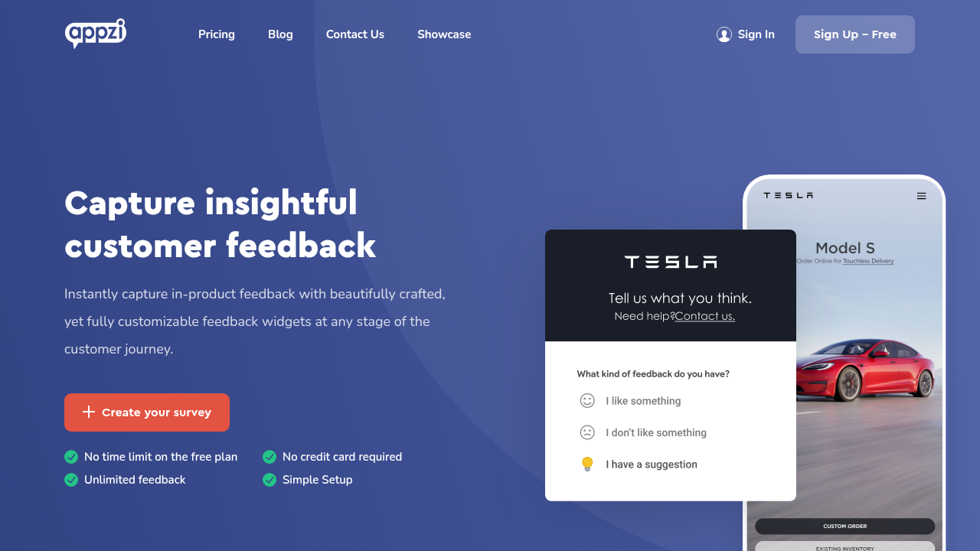Click the check beside Simple Setup
Screen dimensions: 980x551
pyautogui.click(x=269, y=480)
